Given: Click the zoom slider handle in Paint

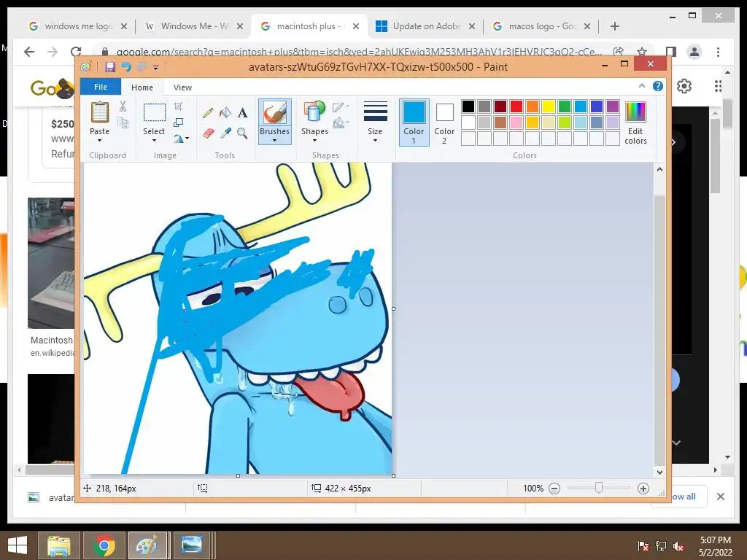Looking at the screenshot, I should (599, 488).
